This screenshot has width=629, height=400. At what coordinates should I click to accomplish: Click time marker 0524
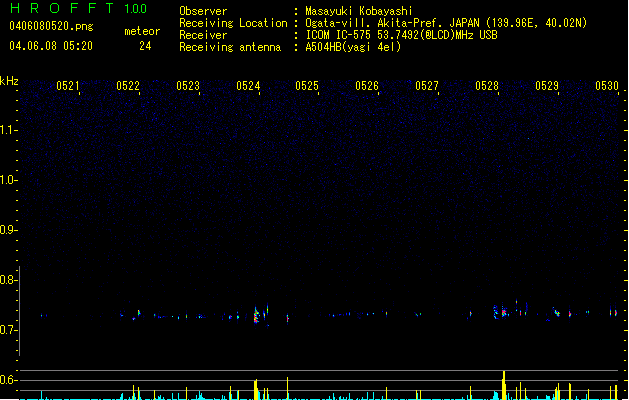click(x=248, y=86)
